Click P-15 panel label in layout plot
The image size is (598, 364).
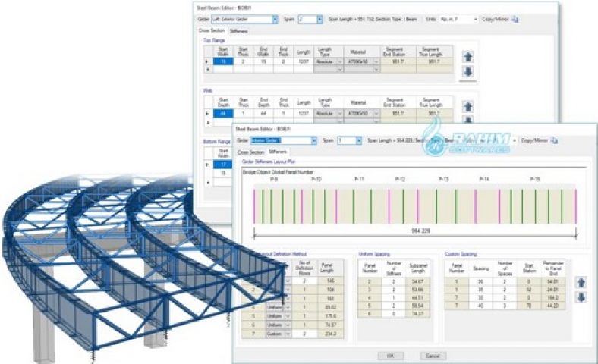[535, 179]
